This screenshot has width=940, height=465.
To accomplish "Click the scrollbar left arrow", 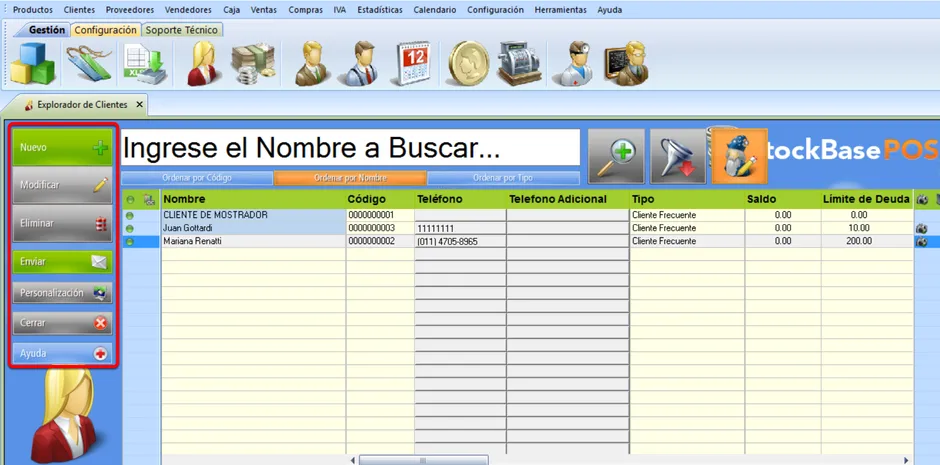I will (x=352, y=460).
